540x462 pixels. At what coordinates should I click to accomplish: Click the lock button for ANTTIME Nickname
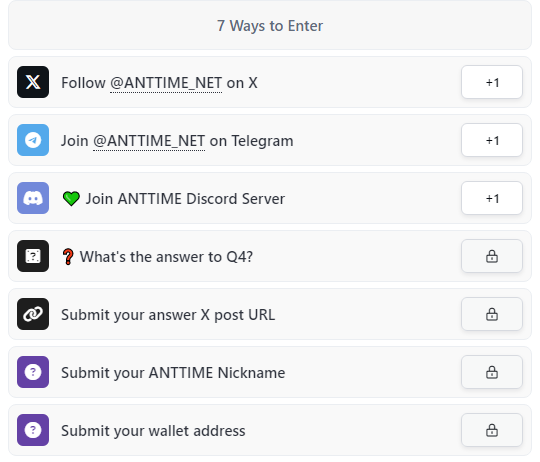[x=492, y=372]
